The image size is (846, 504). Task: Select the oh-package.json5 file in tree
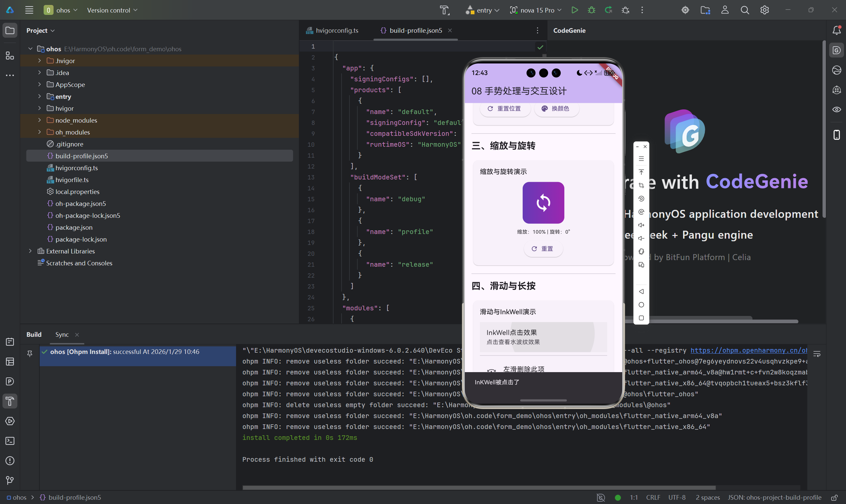coord(80,204)
